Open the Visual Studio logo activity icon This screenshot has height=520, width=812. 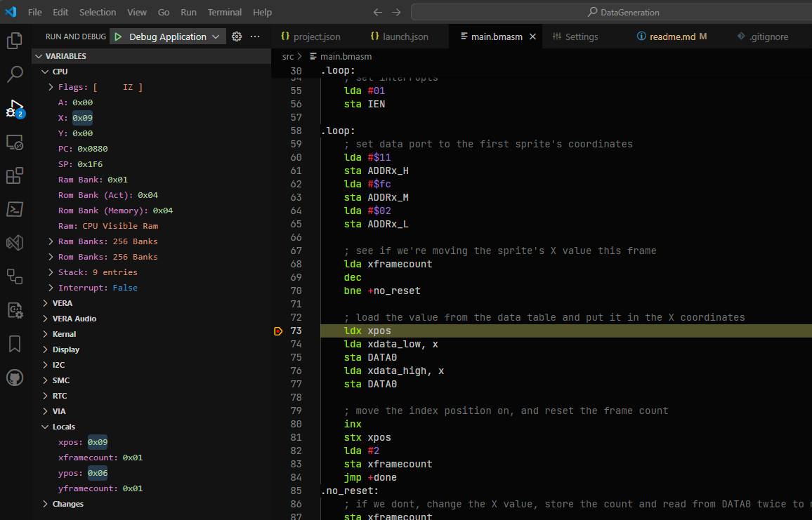click(15, 243)
